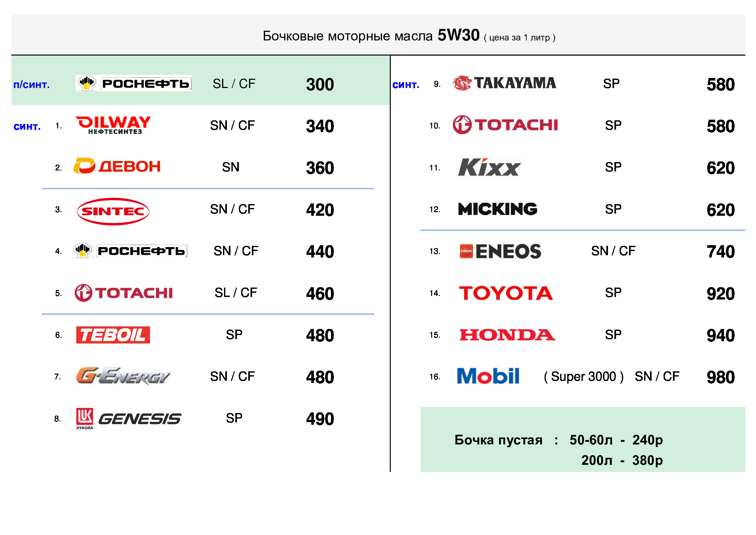Click the price 440 in Rosneft row 4
The image size is (756, 535).
click(x=320, y=252)
